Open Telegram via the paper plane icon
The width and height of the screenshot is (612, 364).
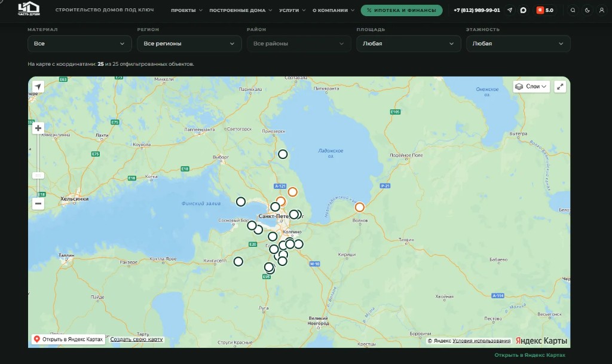tap(510, 10)
